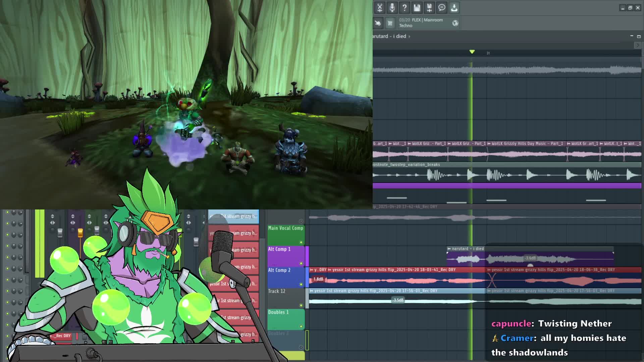Select the blue 'stream grizzy h' channel button
The width and height of the screenshot is (644, 362).
pyautogui.click(x=233, y=217)
